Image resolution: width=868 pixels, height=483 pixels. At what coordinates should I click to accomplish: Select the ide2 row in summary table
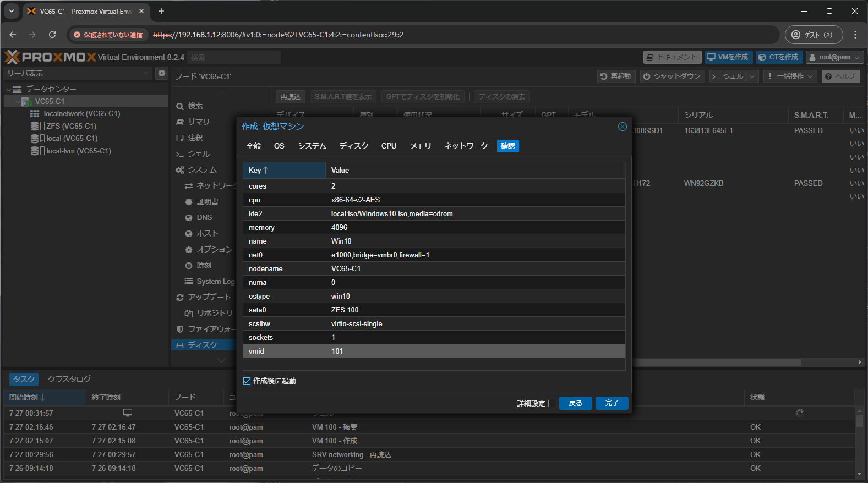pyautogui.click(x=434, y=213)
